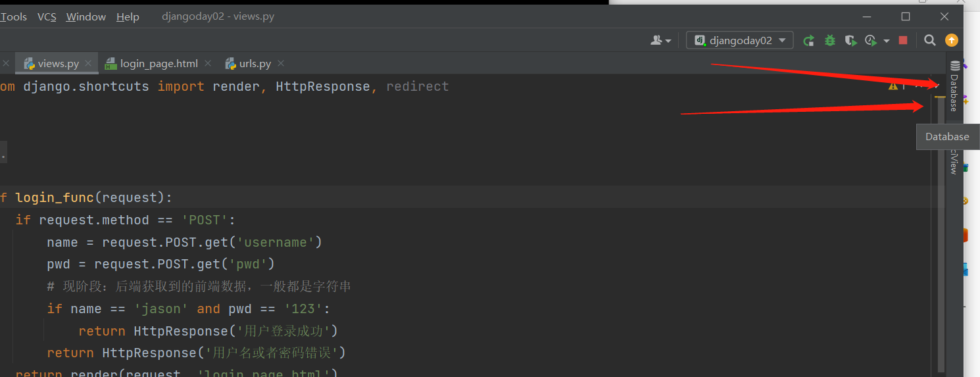The height and width of the screenshot is (377, 980).
Task: Open the Database tool window stripe
Action: tap(954, 85)
